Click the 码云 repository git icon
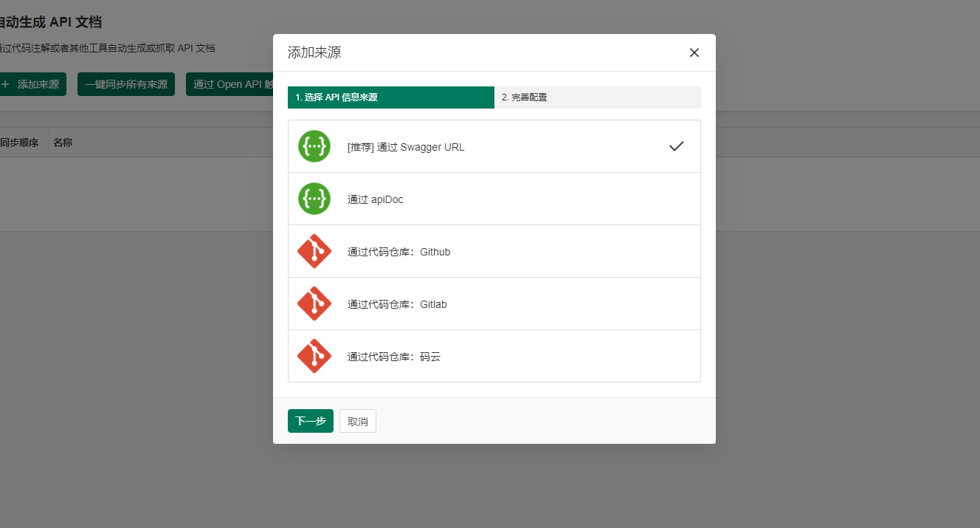Screen dimensions: 980x528 pyautogui.click(x=314, y=356)
